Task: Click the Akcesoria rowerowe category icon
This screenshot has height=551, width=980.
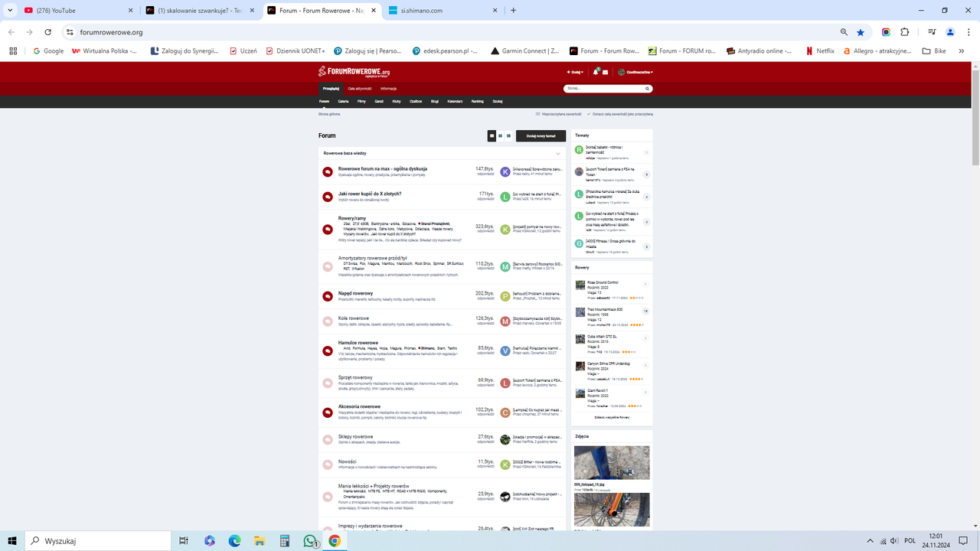Action: click(x=328, y=412)
